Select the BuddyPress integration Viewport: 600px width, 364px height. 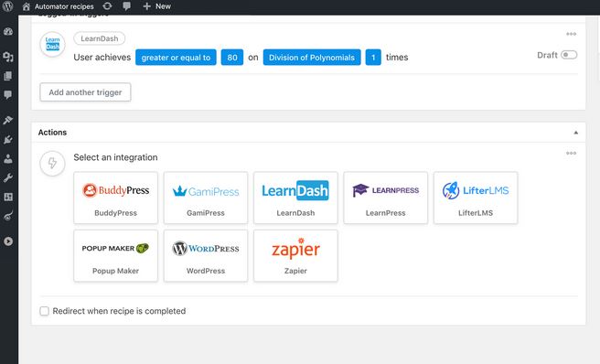coord(115,198)
